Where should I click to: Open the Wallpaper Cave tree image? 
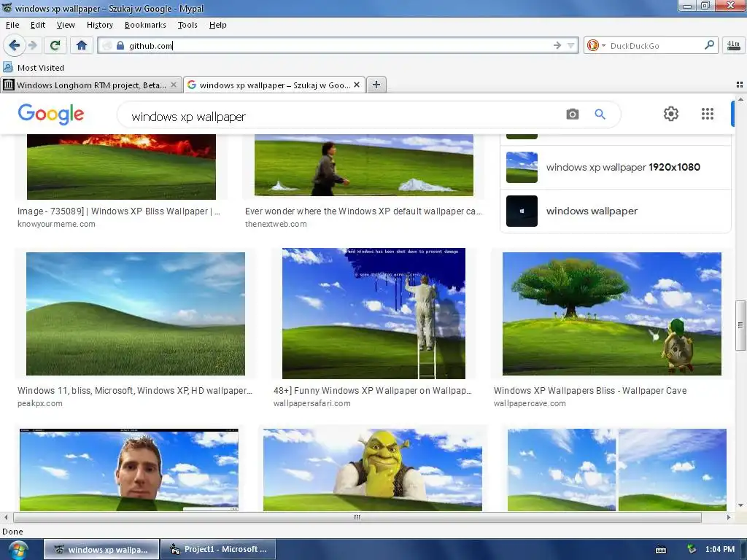612,314
